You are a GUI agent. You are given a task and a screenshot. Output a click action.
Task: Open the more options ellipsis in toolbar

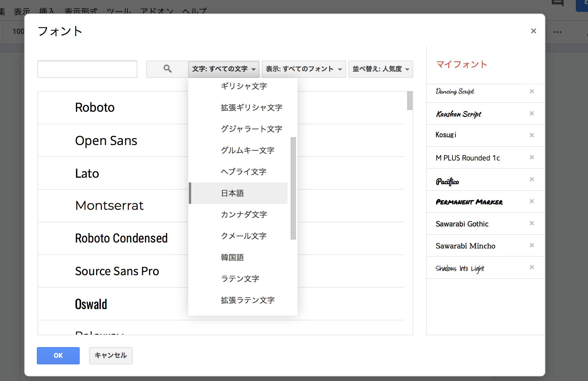pos(558,32)
